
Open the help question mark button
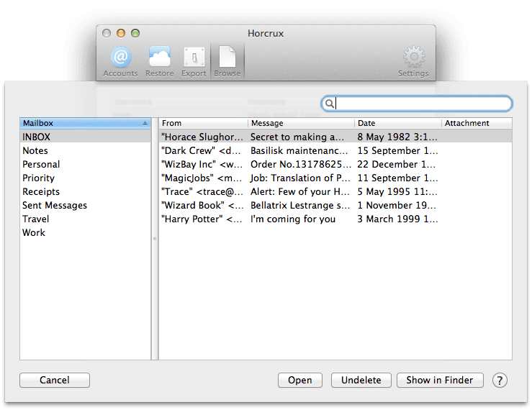click(x=500, y=381)
